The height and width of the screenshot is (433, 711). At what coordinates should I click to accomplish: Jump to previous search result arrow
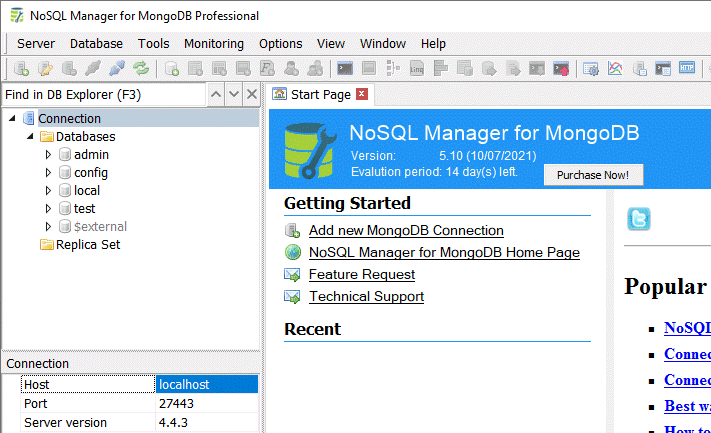pos(216,94)
